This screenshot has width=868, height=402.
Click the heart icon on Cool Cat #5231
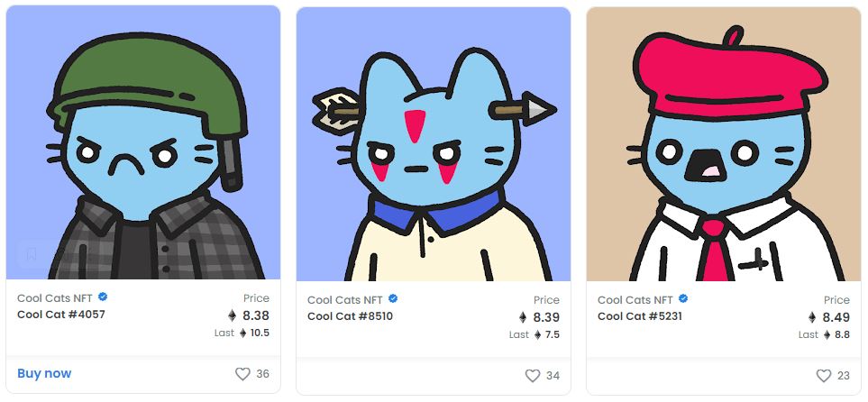[x=824, y=376]
